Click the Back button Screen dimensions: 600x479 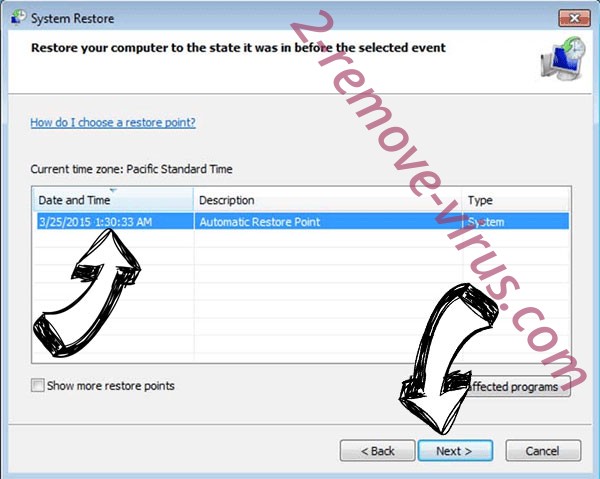point(377,451)
